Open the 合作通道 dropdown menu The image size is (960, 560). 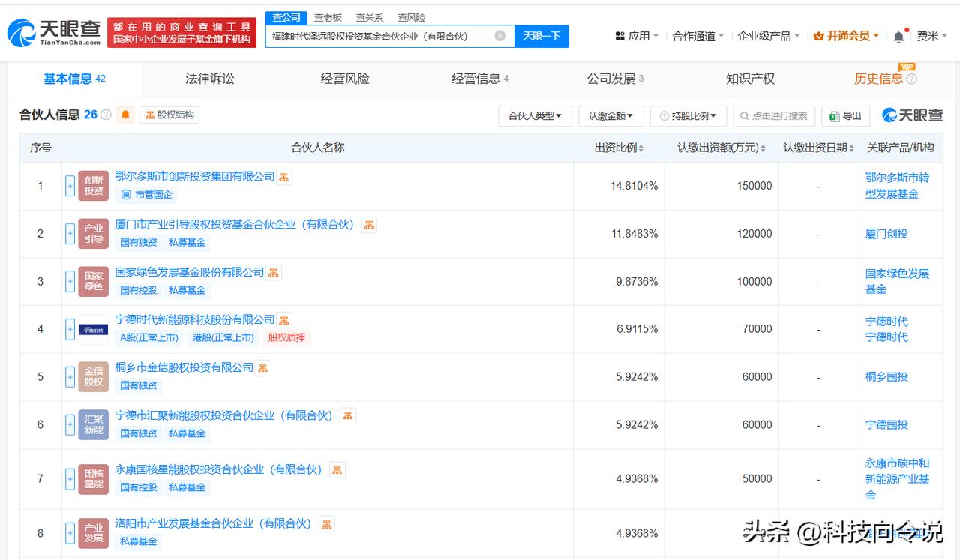tap(698, 36)
